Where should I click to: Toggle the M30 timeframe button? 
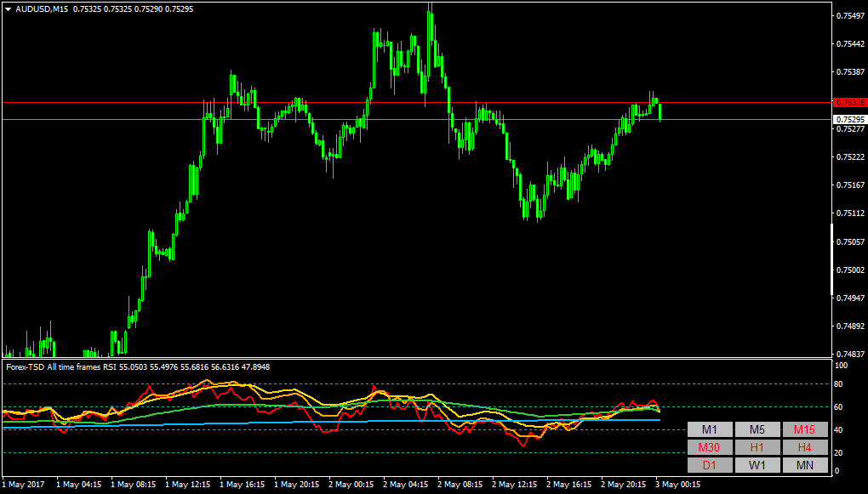(710, 447)
